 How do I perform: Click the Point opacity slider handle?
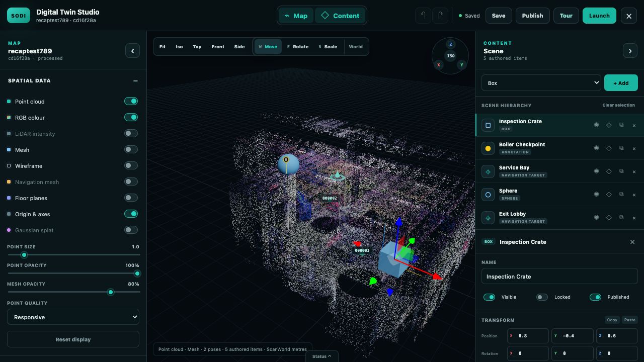[137, 274]
